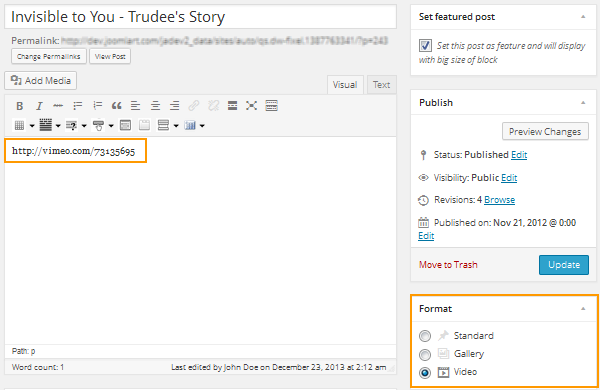Click the button shortcode icon

(98, 125)
